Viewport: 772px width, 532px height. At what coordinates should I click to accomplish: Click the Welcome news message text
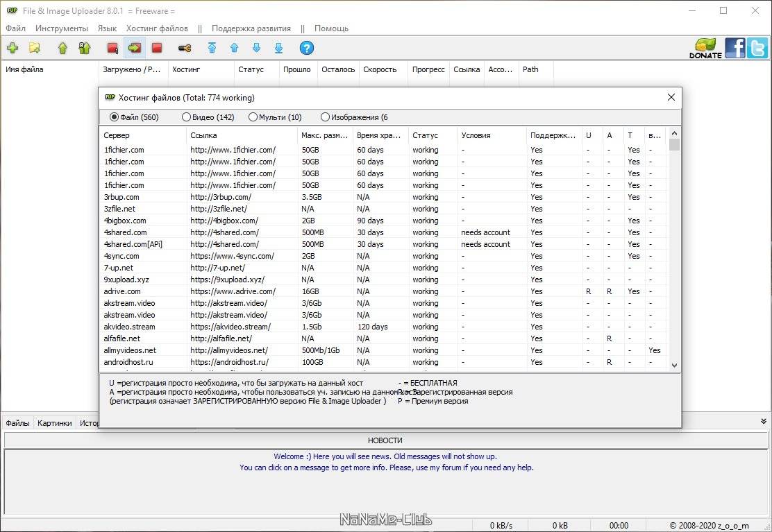[x=385, y=456]
